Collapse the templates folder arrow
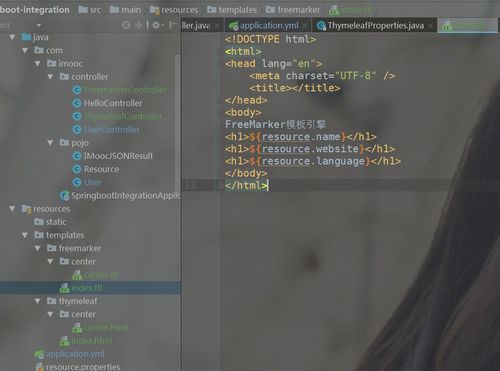The image size is (500, 371). 25,235
